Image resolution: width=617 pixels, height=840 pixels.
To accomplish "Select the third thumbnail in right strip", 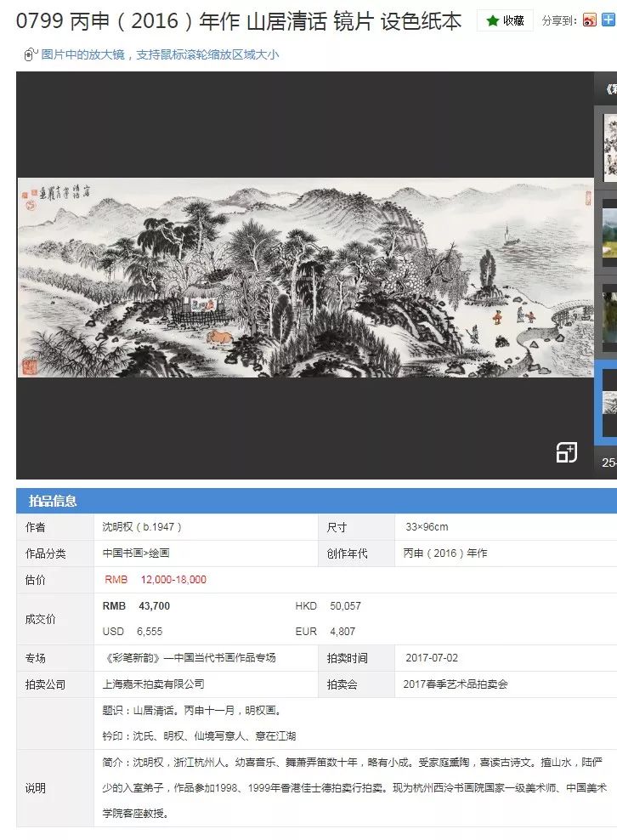I will coord(610,317).
